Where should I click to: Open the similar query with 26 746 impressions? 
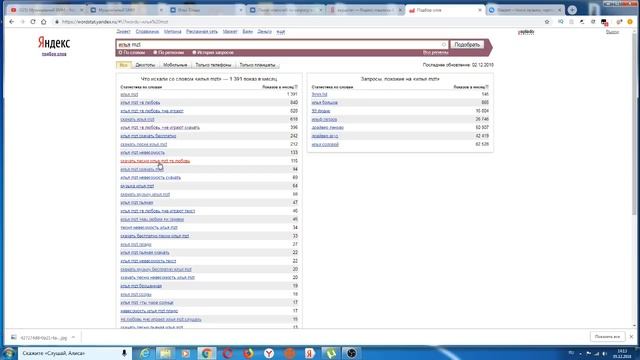324,119
